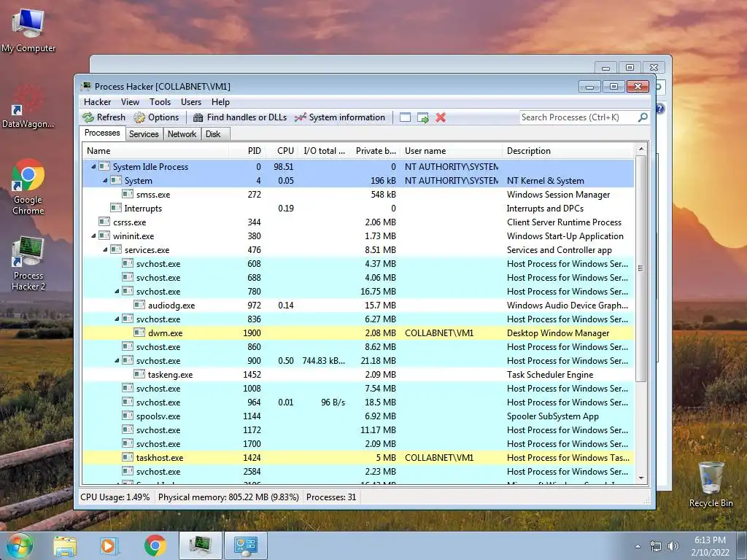Select the taskeng.exe process row
This screenshot has height=560, width=747.
(358, 374)
